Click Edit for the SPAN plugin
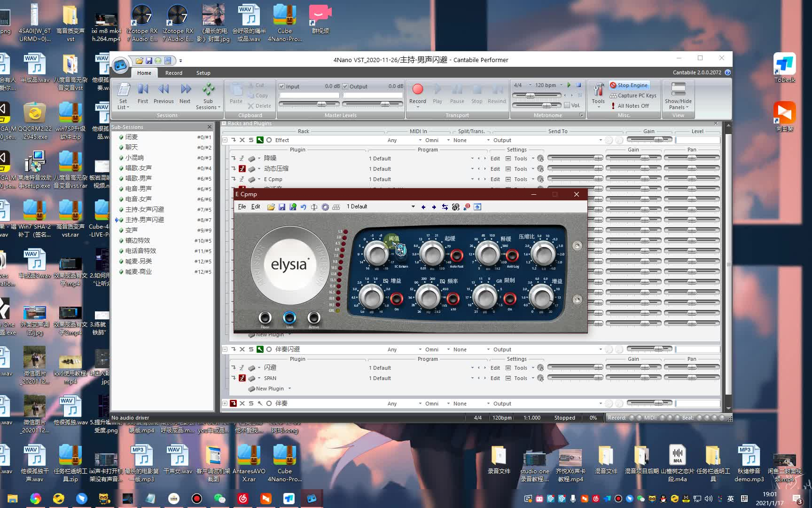The image size is (812, 508). pos(495,378)
